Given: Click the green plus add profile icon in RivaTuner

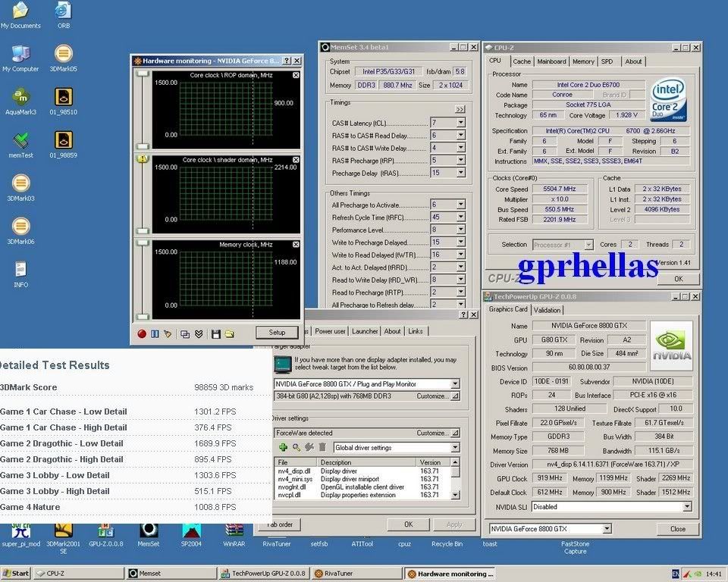Looking at the screenshot, I should (283, 447).
